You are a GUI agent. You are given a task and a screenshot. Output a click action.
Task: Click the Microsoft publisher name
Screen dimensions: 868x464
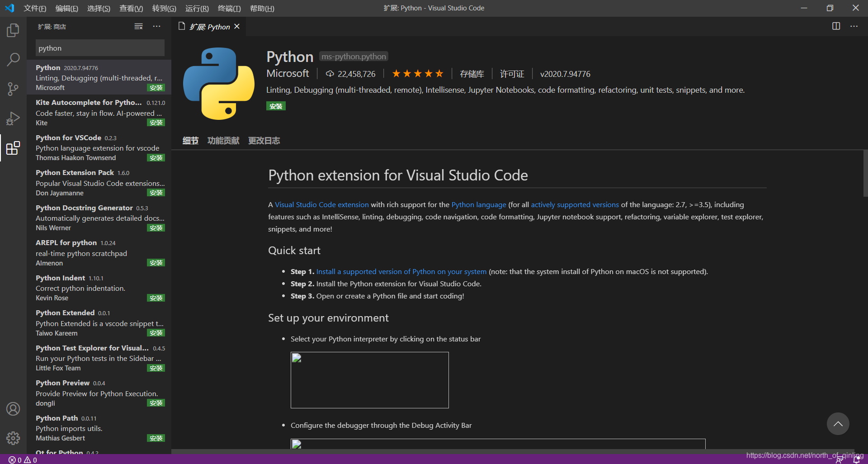pyautogui.click(x=288, y=73)
